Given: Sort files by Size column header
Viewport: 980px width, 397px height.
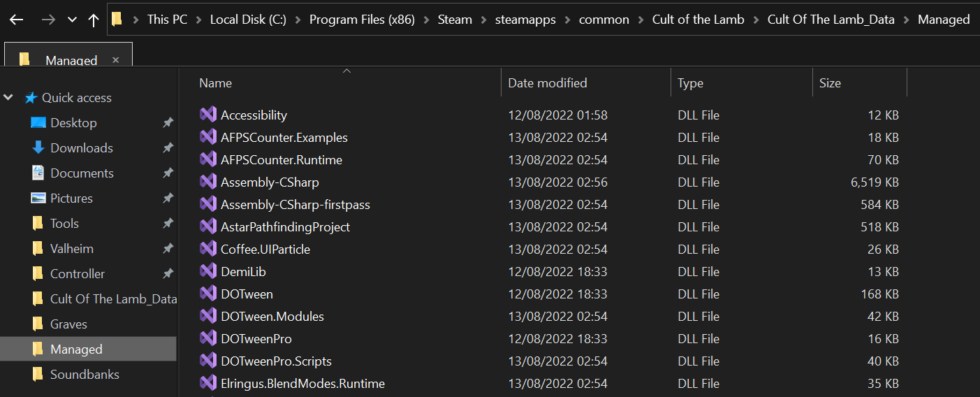Looking at the screenshot, I should (830, 83).
